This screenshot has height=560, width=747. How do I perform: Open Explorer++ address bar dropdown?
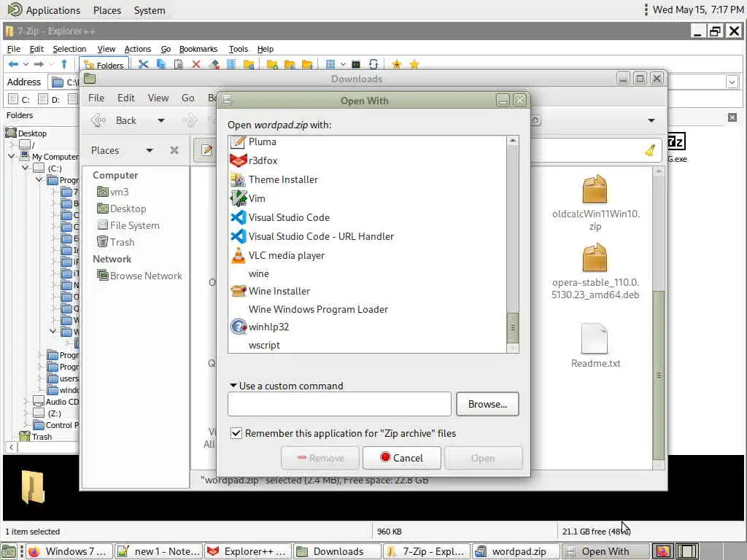point(732,82)
